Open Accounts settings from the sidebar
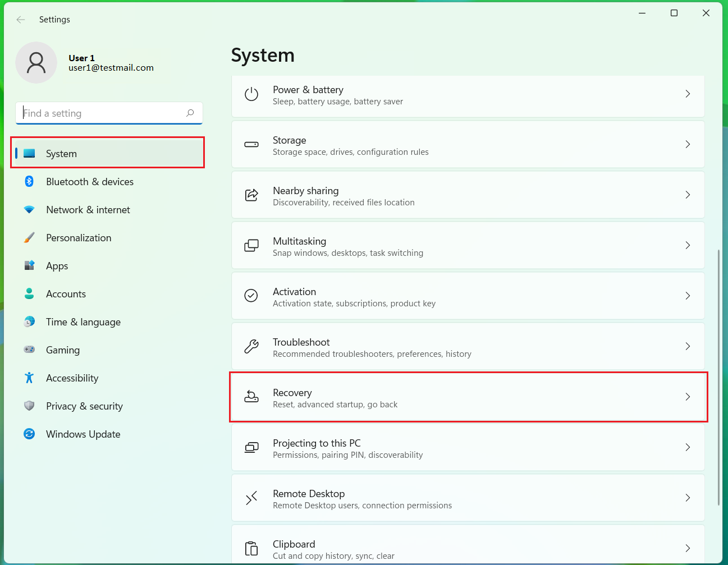The width and height of the screenshot is (728, 565). tap(66, 293)
